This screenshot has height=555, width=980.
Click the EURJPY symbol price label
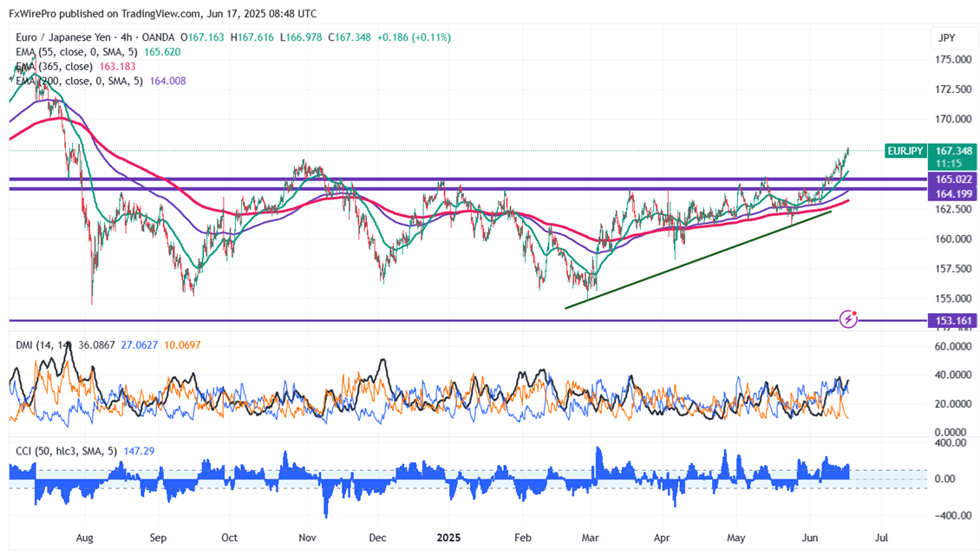point(905,151)
